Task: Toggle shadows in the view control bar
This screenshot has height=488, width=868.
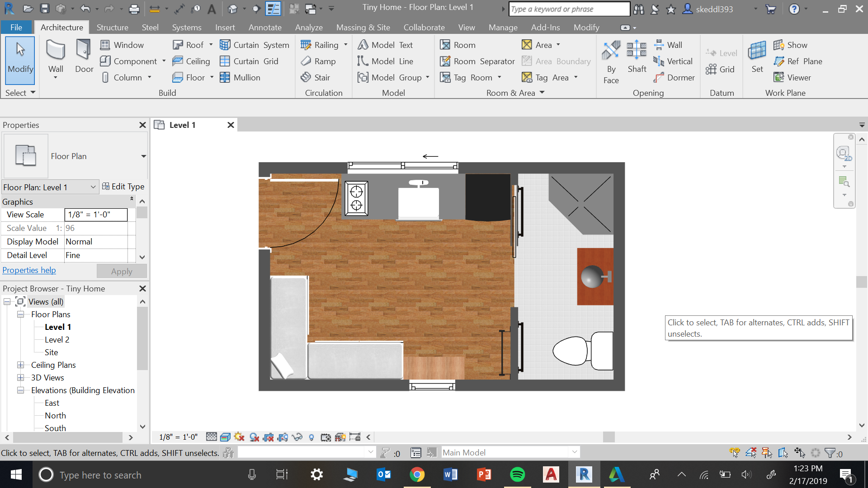Action: [253, 437]
